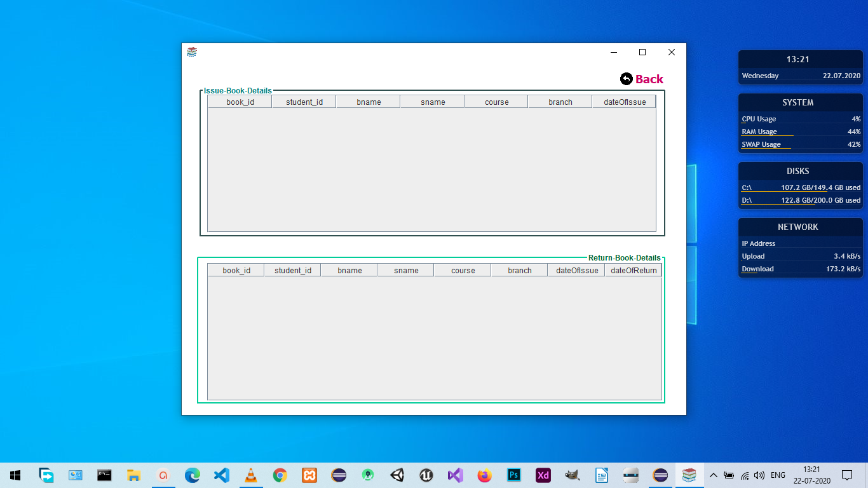The width and height of the screenshot is (868, 488).
Task: Click the Back arrow icon
Action: [x=627, y=79]
